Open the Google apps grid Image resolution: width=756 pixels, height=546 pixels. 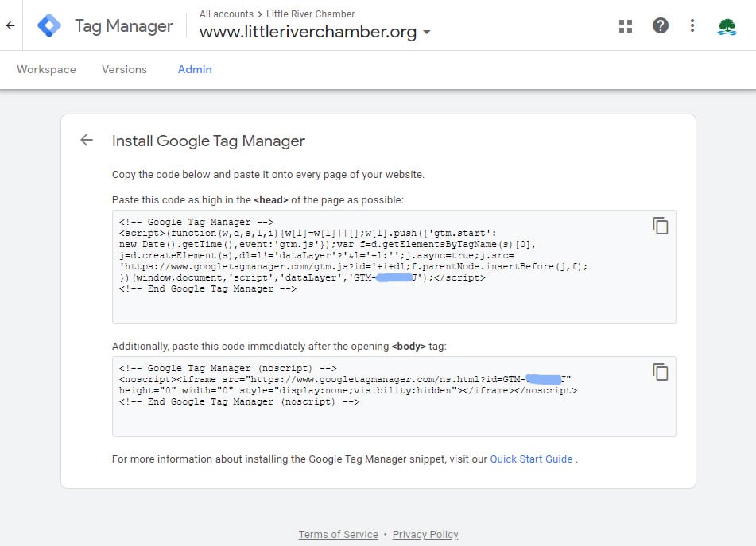(626, 26)
